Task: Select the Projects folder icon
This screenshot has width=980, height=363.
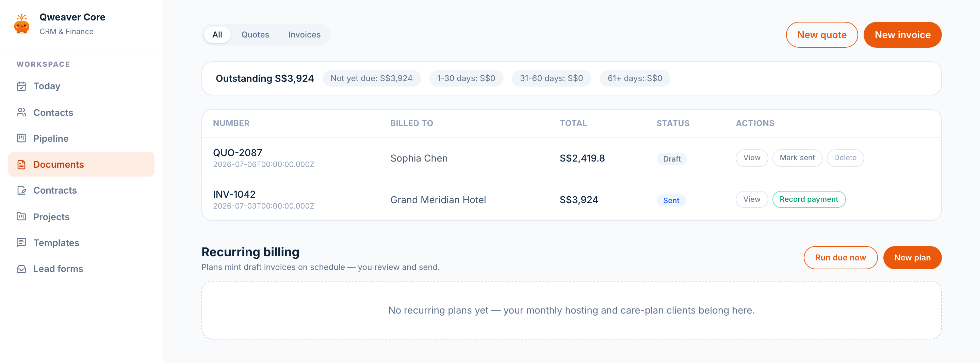Action: pyautogui.click(x=21, y=216)
